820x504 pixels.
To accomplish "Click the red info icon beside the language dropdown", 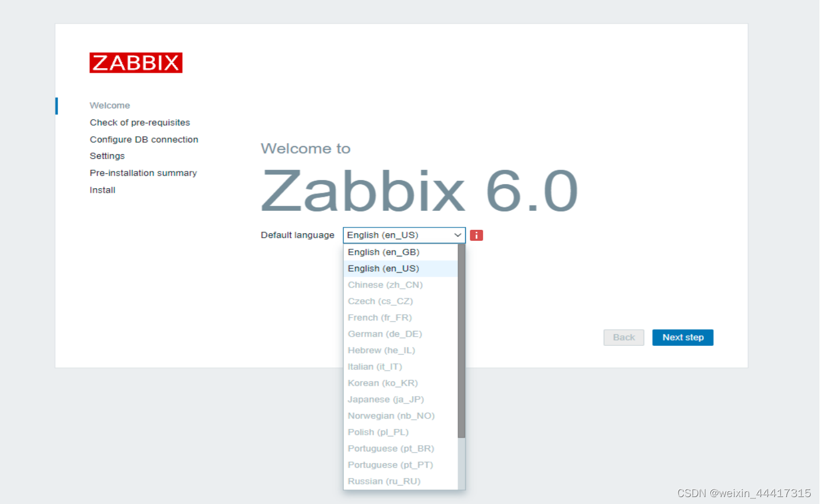I will (476, 235).
